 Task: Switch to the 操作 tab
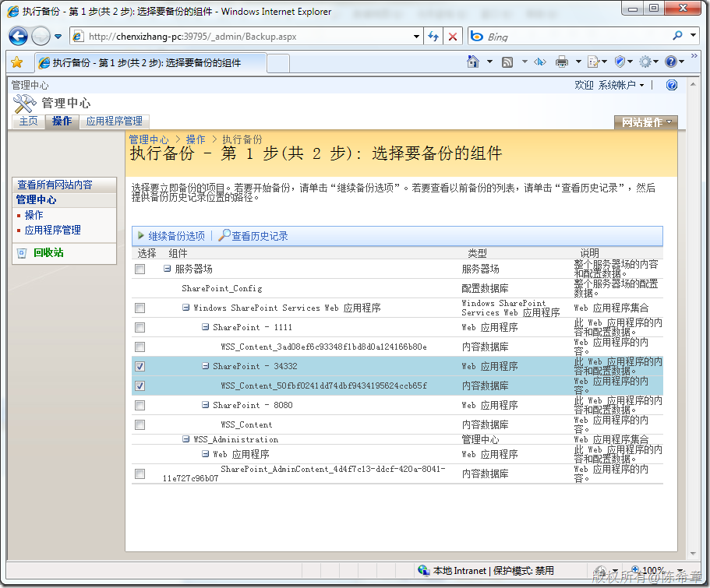click(62, 121)
